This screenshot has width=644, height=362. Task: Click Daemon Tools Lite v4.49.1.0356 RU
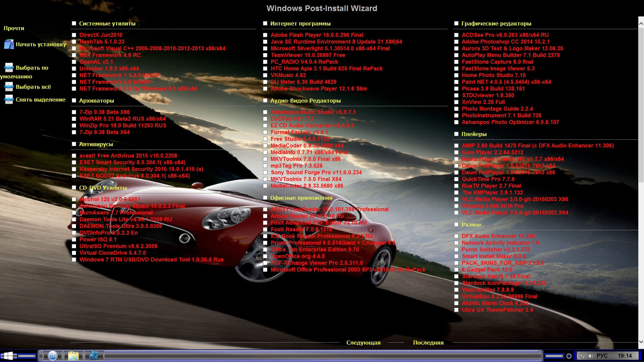pyautogui.click(x=125, y=219)
